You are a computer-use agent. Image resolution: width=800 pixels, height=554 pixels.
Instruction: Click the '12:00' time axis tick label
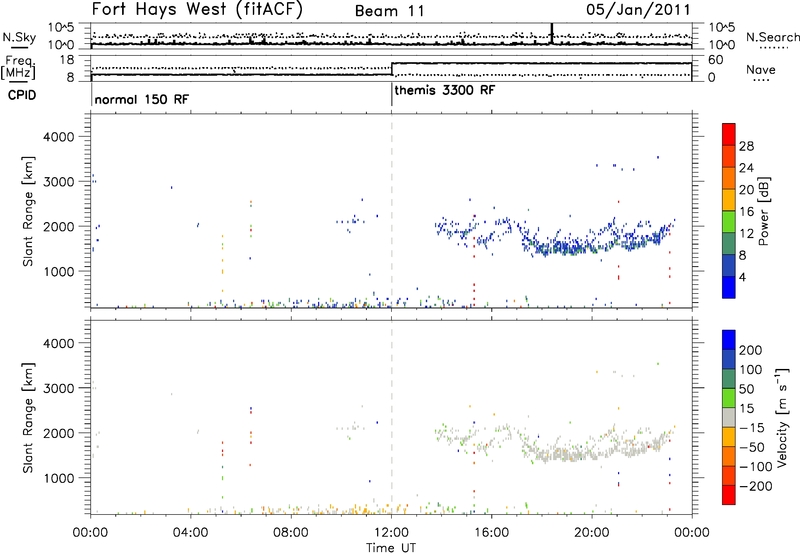click(x=391, y=533)
